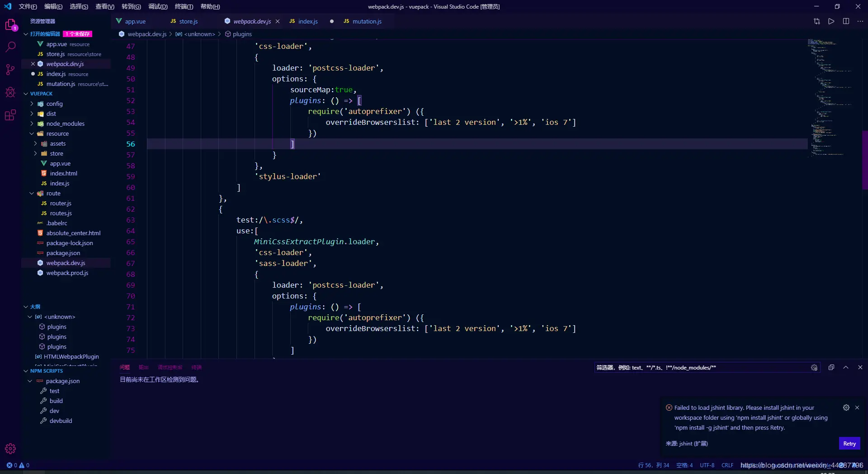Close the bottom panel
The width and height of the screenshot is (868, 474).
click(x=860, y=368)
